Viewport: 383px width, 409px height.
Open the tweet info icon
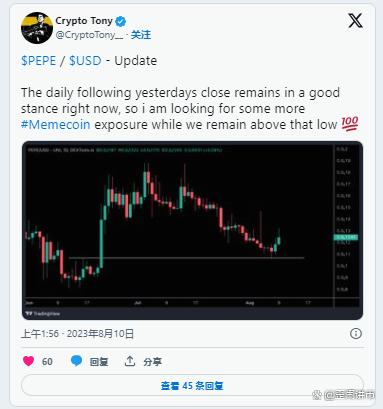[x=356, y=333]
